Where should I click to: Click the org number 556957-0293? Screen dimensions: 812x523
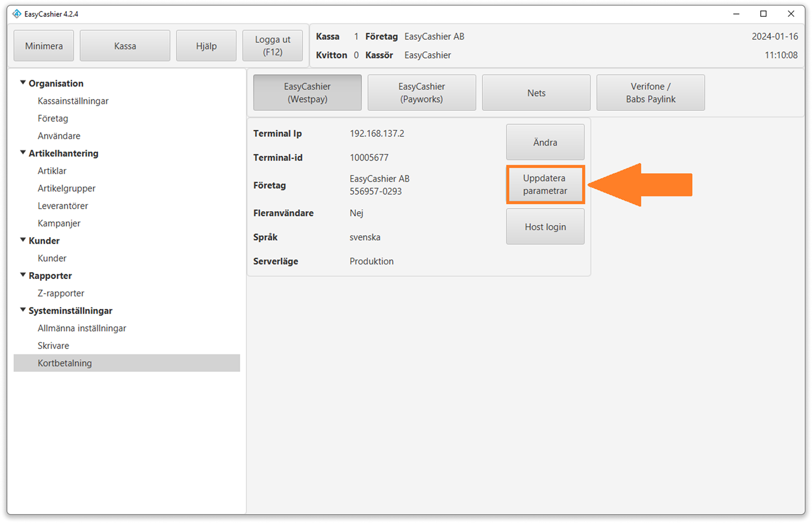[x=375, y=191]
